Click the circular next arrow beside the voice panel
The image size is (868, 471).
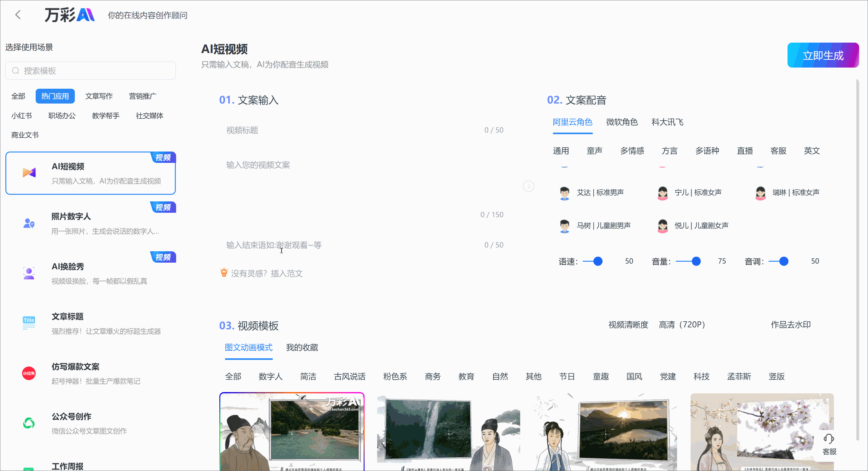coord(528,186)
